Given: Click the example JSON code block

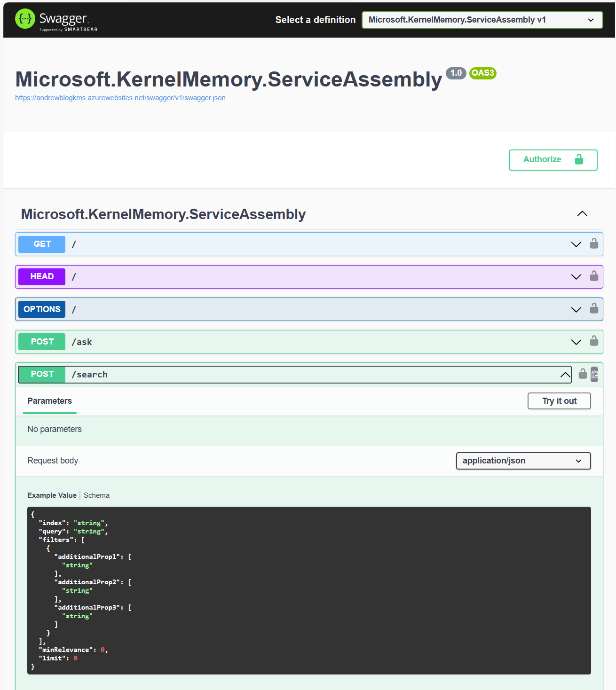Looking at the screenshot, I should [309, 590].
